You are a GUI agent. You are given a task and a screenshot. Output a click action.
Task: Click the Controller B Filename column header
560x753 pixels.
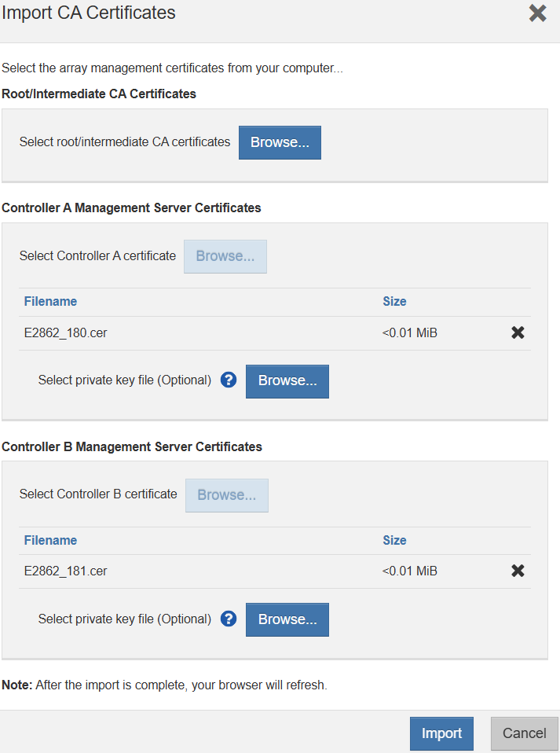pyautogui.click(x=50, y=541)
